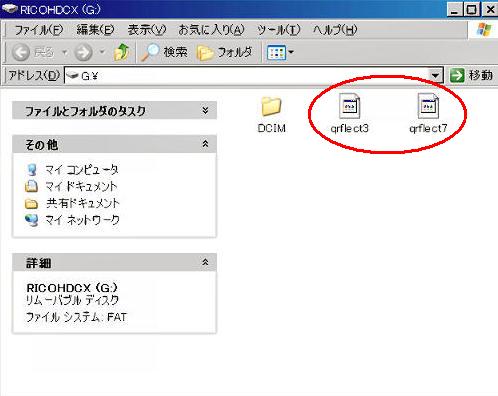
Task: Select the qrflect3 file icon
Action: (x=349, y=106)
